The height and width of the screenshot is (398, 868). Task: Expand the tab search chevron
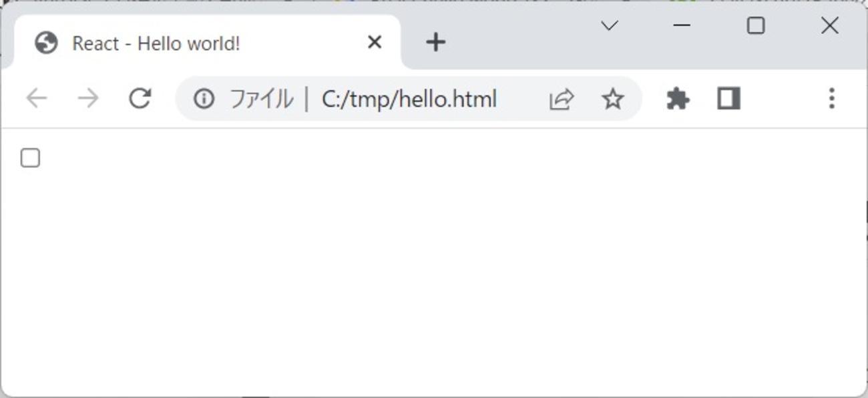pyautogui.click(x=609, y=26)
